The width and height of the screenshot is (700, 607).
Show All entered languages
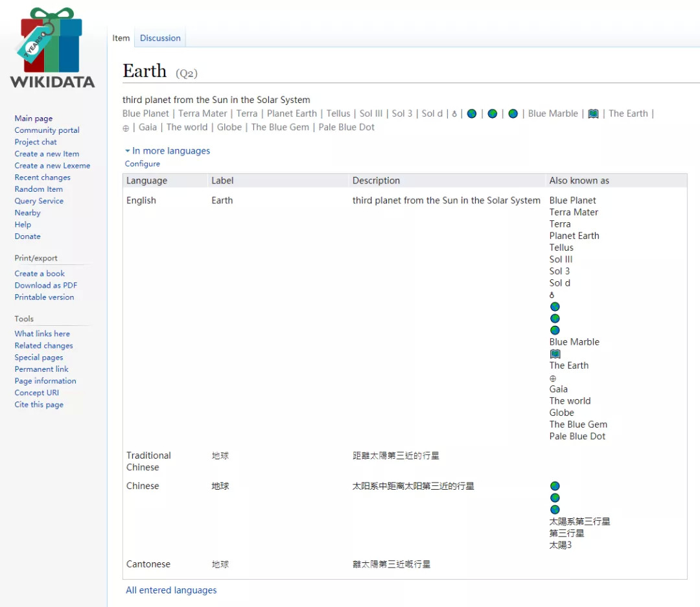click(171, 590)
